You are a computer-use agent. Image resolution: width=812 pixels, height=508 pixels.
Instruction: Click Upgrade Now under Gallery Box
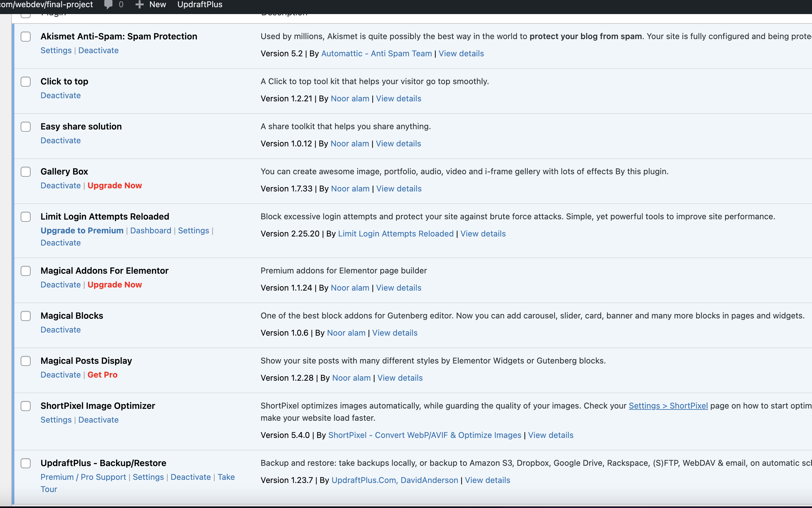115,185
